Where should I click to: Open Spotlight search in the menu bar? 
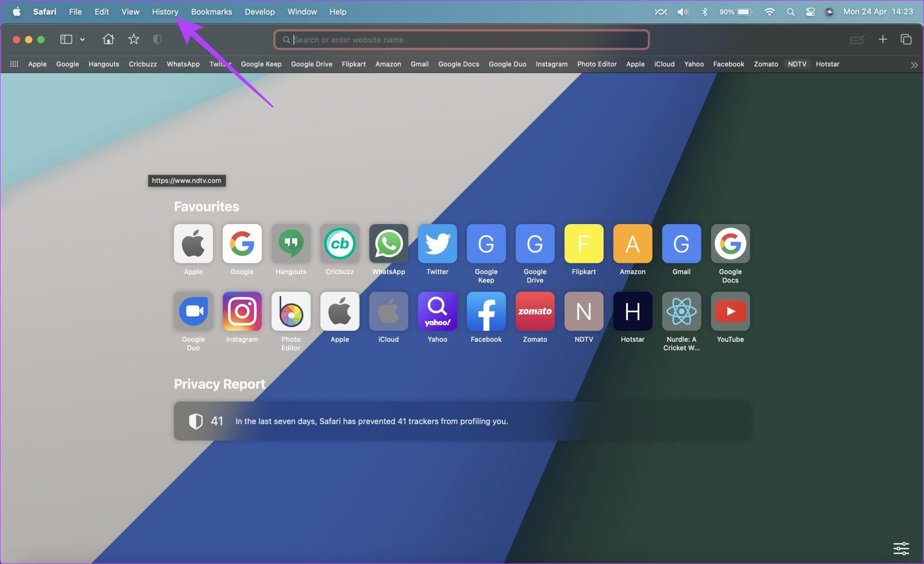790,12
